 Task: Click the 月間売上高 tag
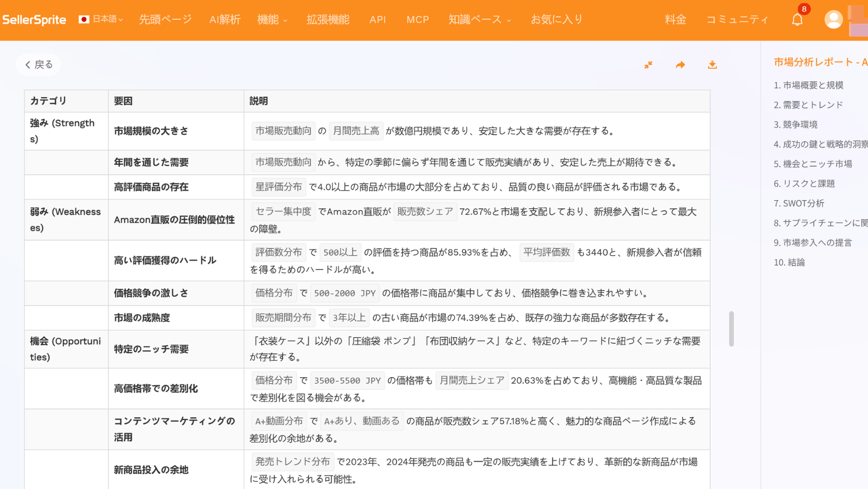[356, 131]
